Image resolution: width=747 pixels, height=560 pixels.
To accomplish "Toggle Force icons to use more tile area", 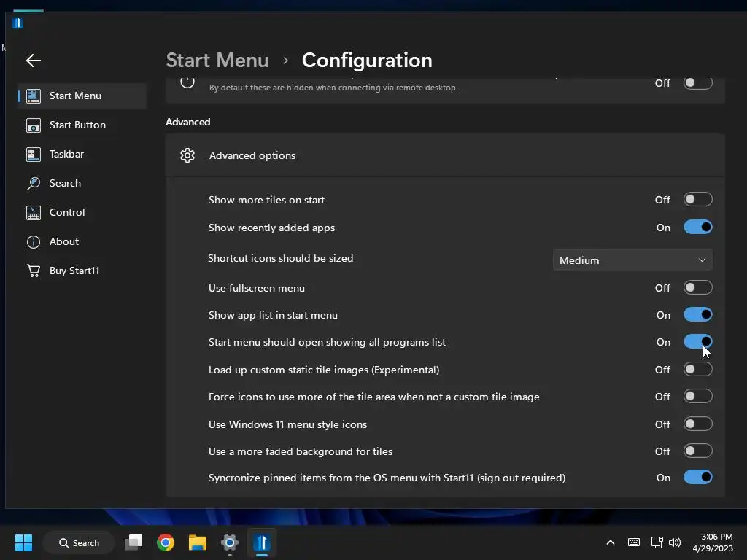I will click(698, 397).
